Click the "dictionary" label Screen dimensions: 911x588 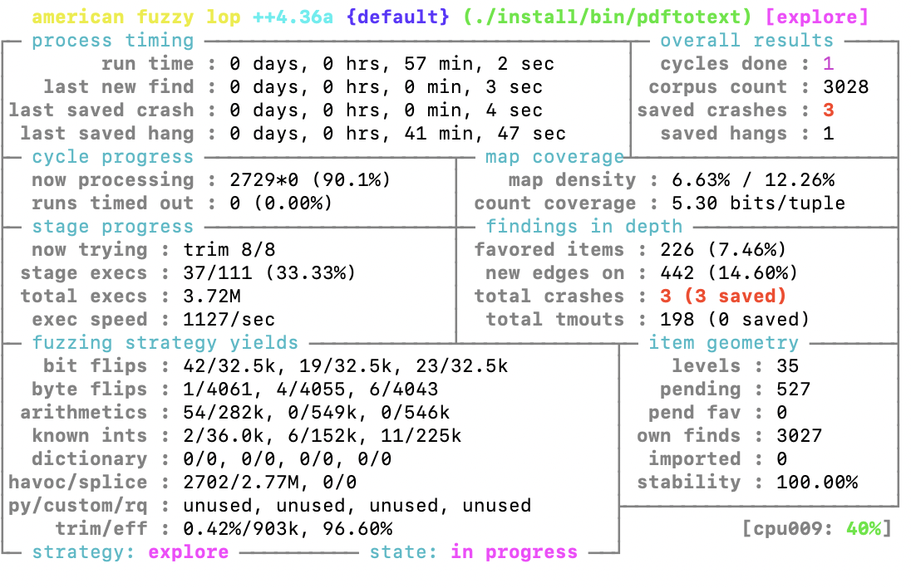(90, 458)
